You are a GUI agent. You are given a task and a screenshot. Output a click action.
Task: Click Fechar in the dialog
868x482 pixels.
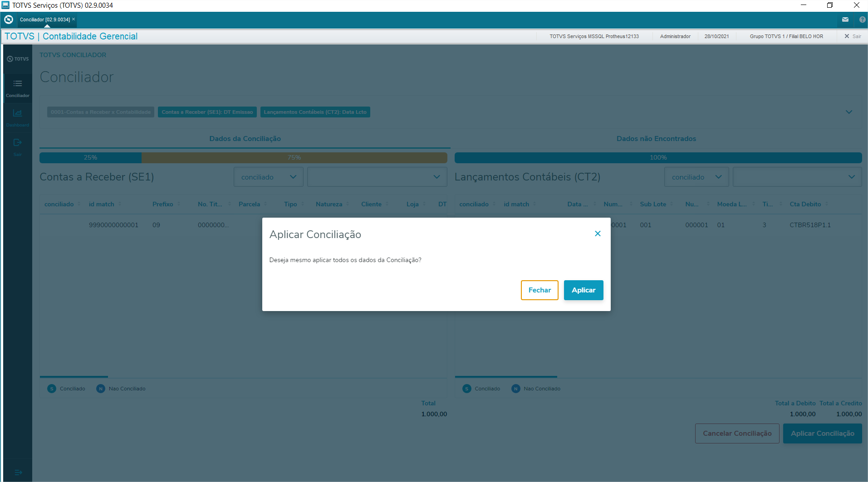coord(539,290)
